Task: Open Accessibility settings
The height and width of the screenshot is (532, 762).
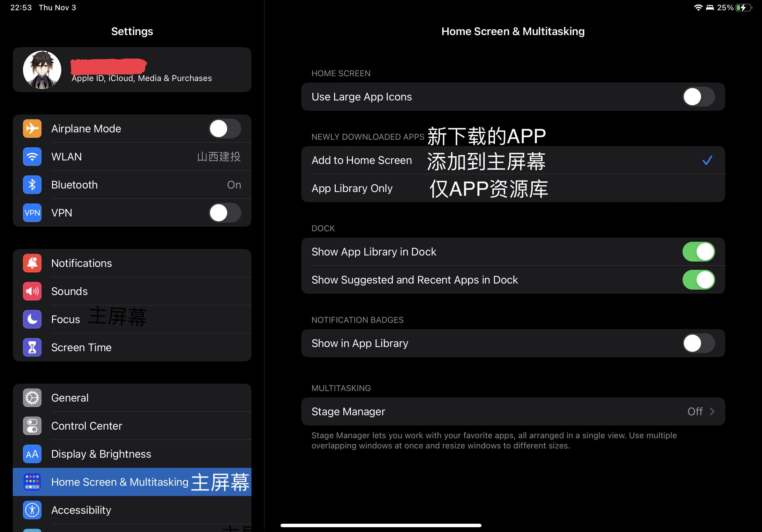Action: click(132, 510)
